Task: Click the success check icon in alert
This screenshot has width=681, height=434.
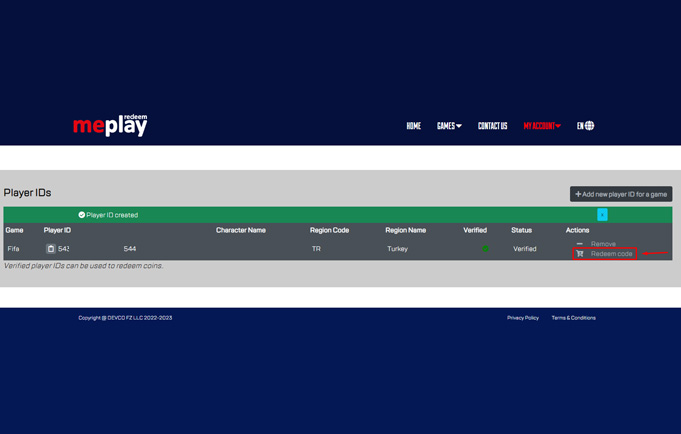Action: (x=82, y=215)
